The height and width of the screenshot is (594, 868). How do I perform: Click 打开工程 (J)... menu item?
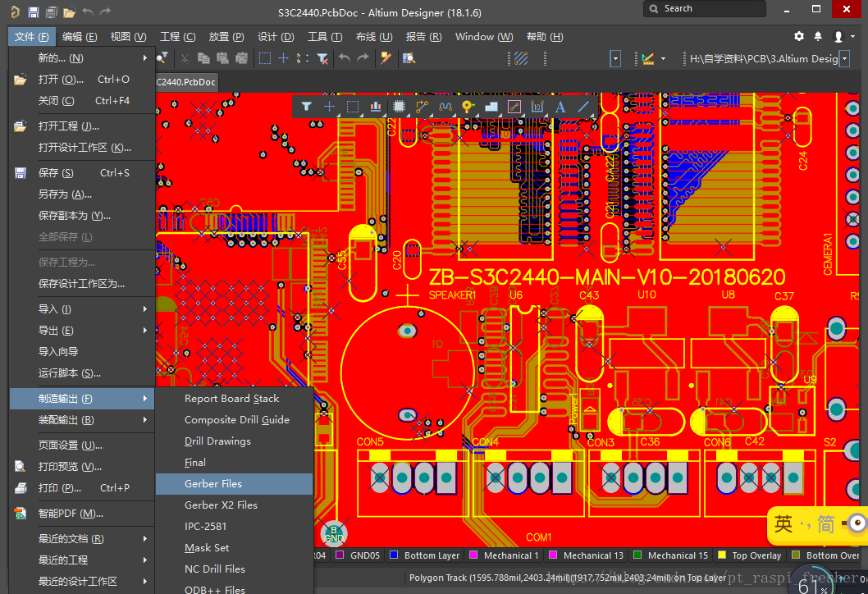click(x=82, y=126)
